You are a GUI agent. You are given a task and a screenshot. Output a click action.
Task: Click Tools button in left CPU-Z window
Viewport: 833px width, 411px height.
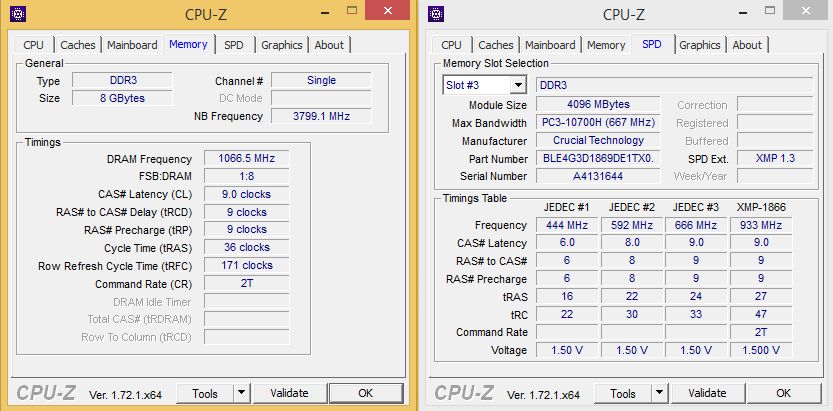205,393
